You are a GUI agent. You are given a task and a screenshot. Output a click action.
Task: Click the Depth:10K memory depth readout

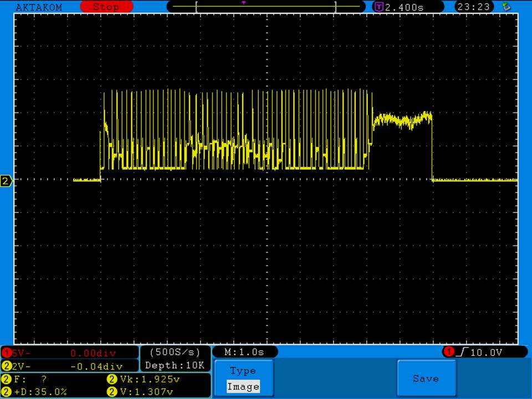(x=175, y=366)
